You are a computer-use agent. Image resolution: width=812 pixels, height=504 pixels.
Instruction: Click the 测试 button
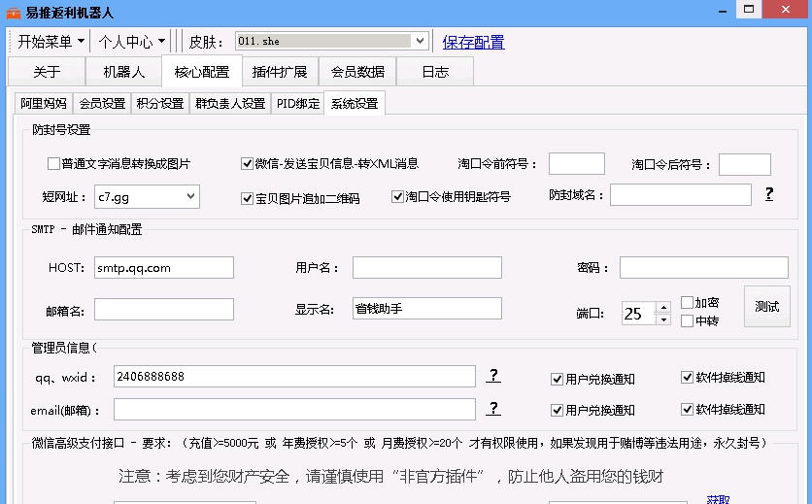point(767,307)
